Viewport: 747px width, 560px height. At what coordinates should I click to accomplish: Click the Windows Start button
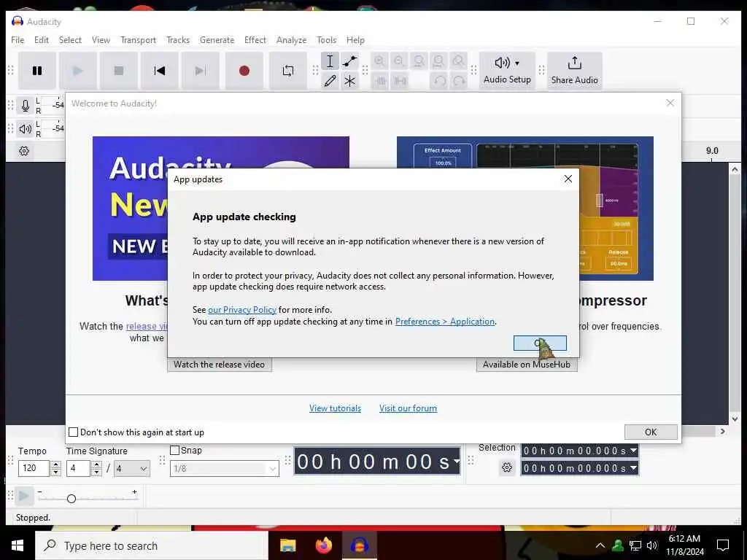pyautogui.click(x=18, y=545)
